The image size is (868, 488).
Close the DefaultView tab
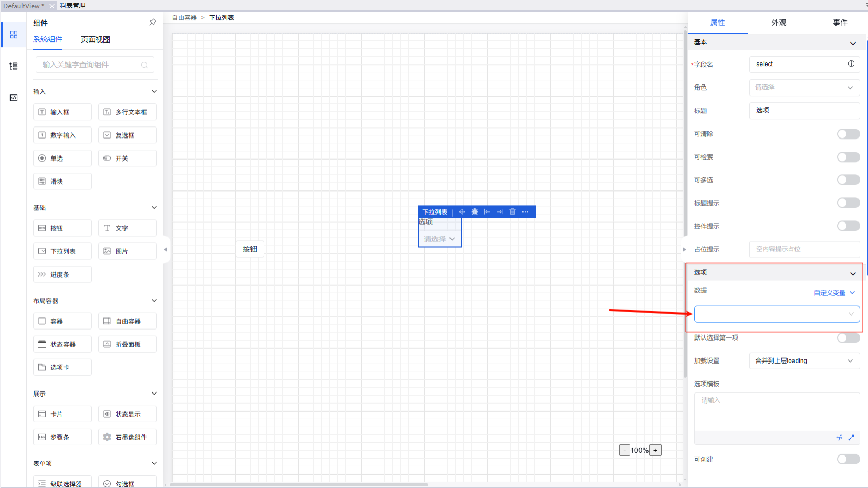coord(51,6)
